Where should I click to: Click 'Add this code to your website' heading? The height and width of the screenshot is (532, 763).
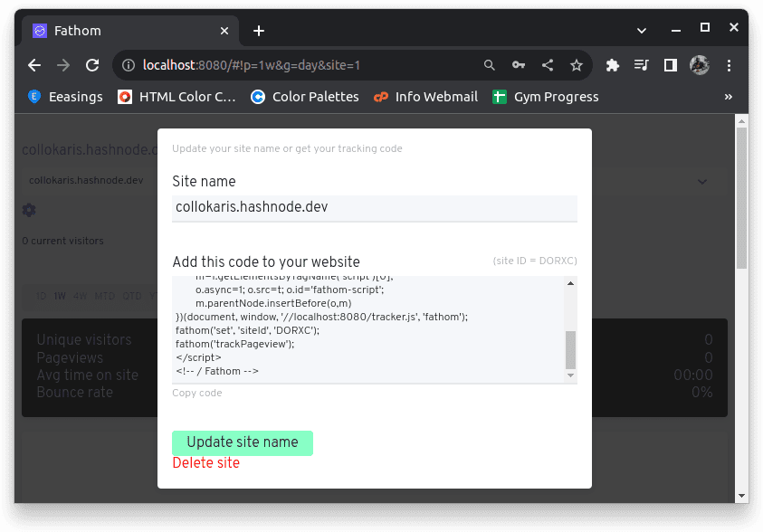click(266, 261)
